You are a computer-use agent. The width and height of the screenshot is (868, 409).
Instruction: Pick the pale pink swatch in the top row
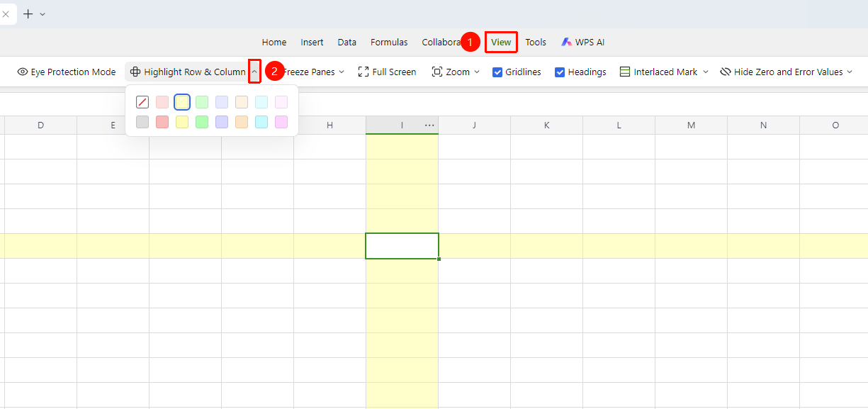click(x=162, y=102)
